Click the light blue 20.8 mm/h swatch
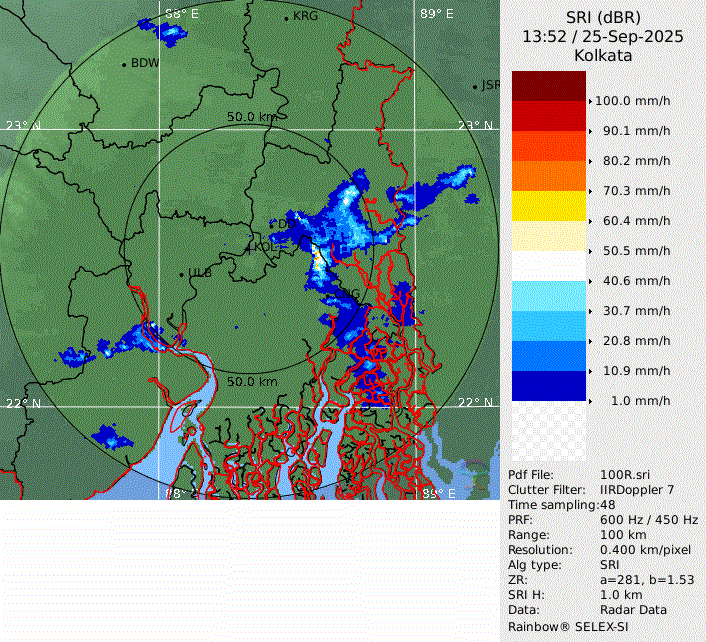The width and height of the screenshot is (706, 642). pyautogui.click(x=547, y=326)
